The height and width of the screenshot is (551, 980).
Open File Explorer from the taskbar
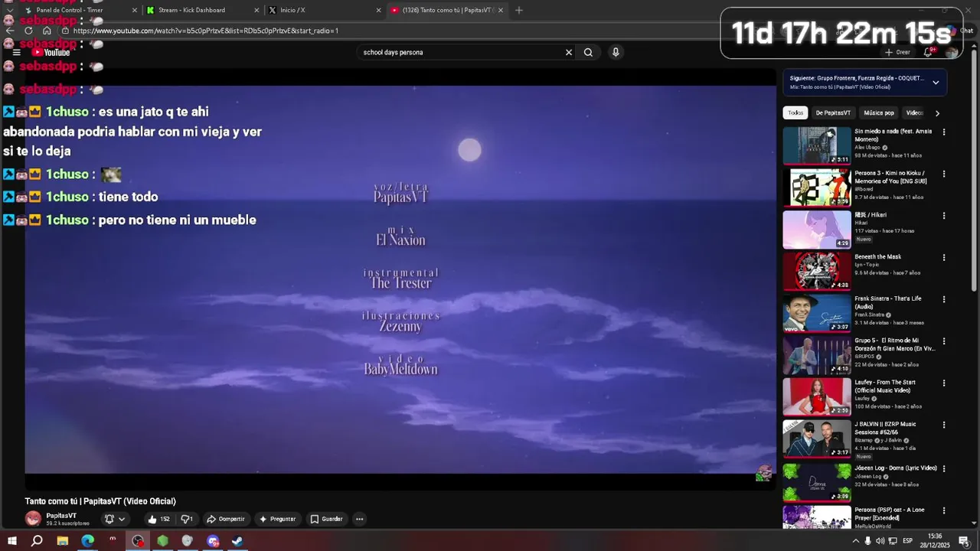pos(63,541)
